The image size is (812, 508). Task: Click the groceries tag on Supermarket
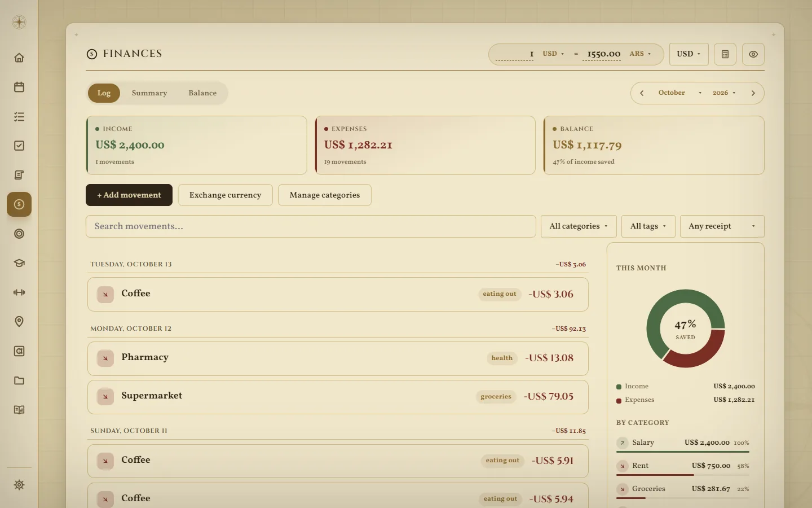click(x=496, y=397)
